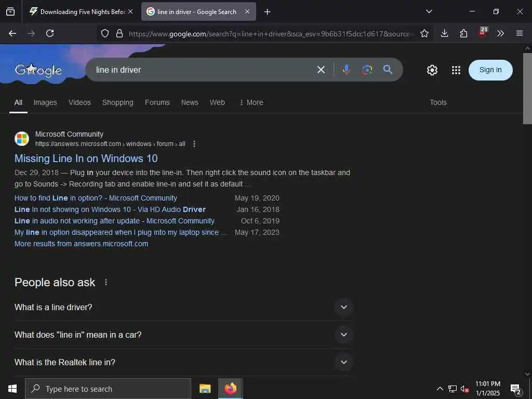
Task: Open the muted volume tray icon
Action: 464,389
